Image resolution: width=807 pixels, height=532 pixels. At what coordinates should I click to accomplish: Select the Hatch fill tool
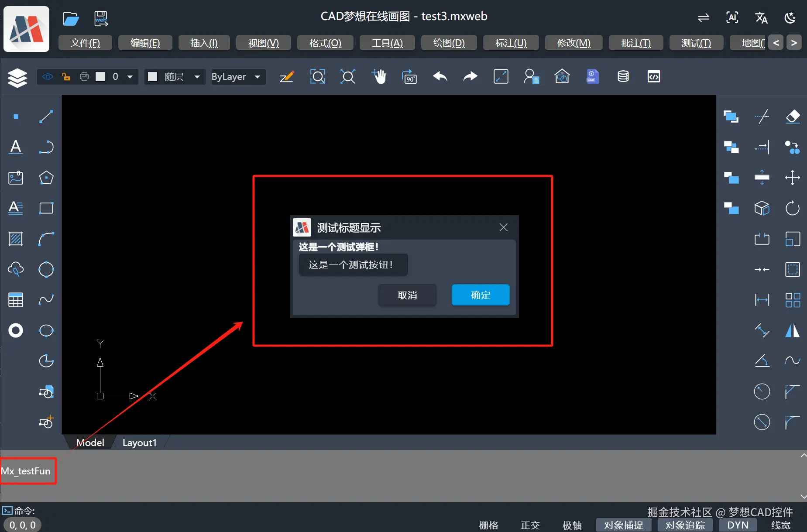pos(16,239)
